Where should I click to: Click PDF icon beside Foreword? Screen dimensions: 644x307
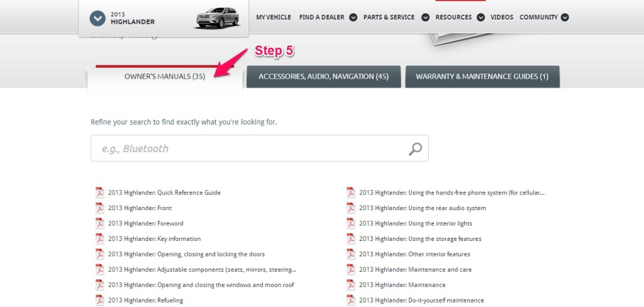[x=100, y=223]
